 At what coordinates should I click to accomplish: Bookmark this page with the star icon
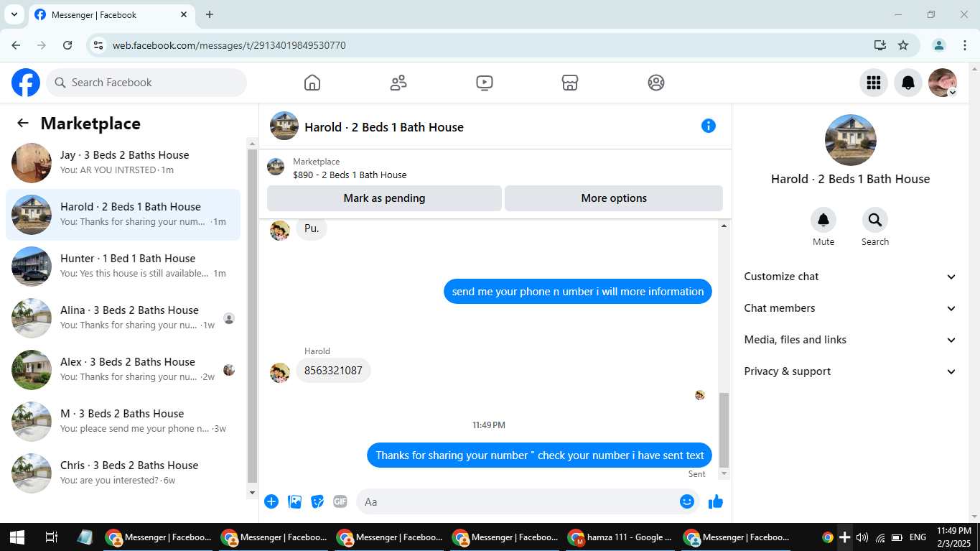tap(903, 45)
